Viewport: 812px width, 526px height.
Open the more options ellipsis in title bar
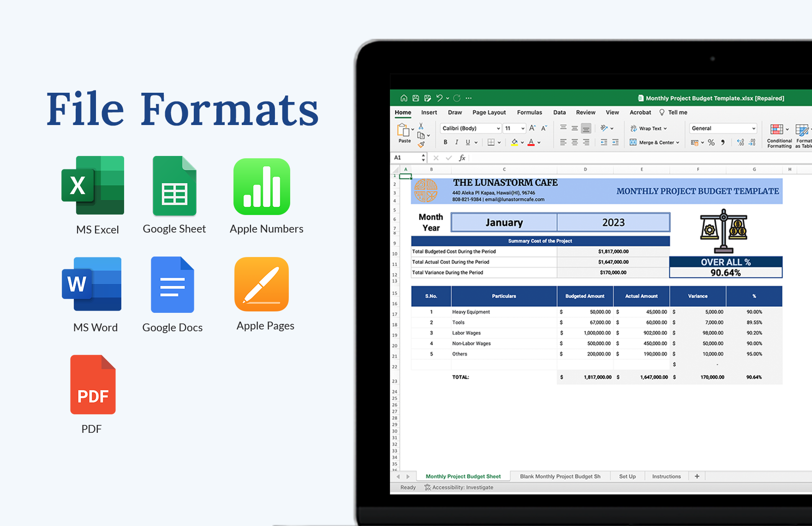(x=469, y=98)
